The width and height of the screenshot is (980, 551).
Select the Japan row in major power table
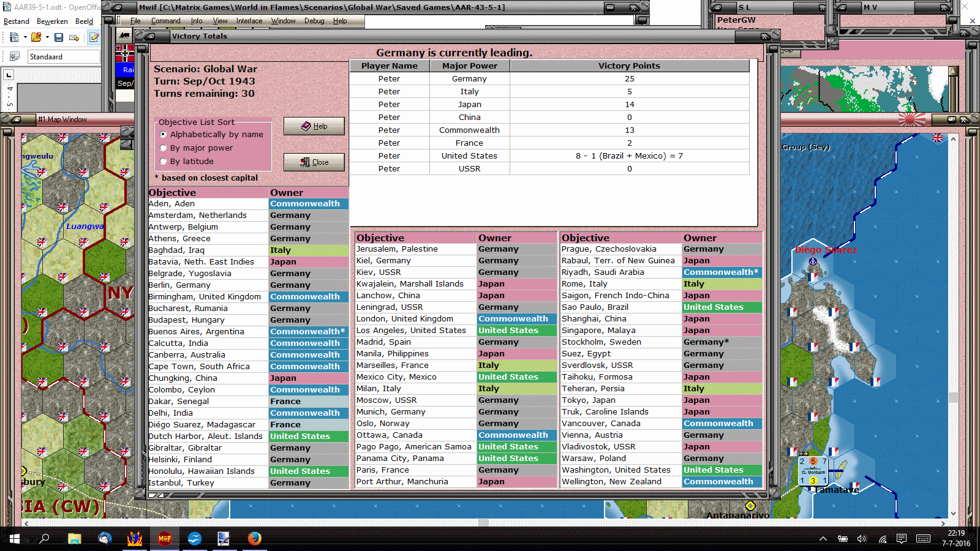(x=549, y=105)
